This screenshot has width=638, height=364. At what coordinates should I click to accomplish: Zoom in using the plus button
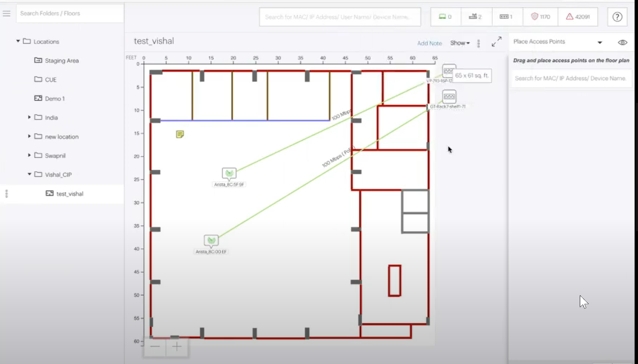tap(177, 347)
